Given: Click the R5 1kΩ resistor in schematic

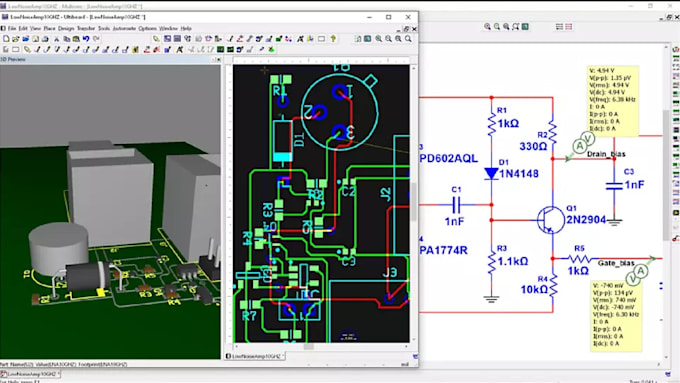Looking at the screenshot, I should pyautogui.click(x=579, y=259).
